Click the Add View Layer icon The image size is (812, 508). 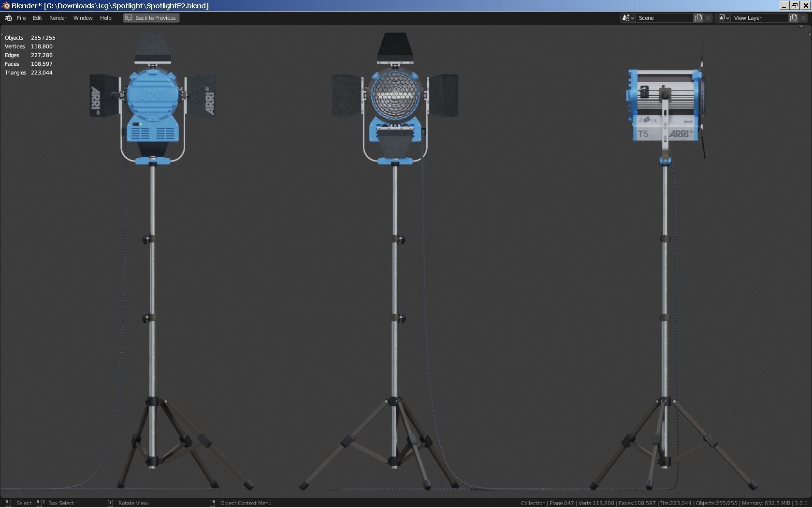794,18
